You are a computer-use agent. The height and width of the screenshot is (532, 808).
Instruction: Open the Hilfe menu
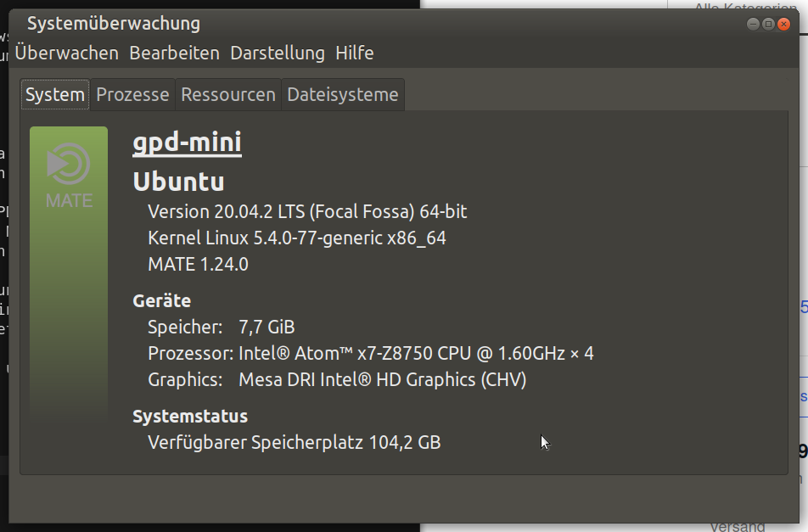(x=354, y=53)
